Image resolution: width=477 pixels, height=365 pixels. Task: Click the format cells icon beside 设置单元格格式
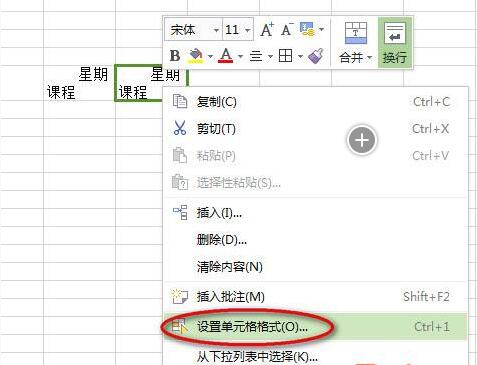click(x=180, y=326)
